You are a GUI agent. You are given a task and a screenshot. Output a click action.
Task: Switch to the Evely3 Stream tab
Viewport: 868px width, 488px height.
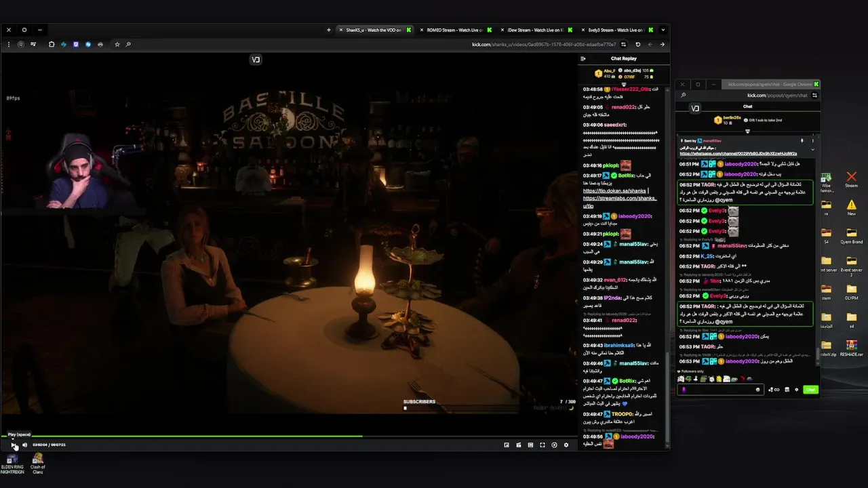point(616,30)
